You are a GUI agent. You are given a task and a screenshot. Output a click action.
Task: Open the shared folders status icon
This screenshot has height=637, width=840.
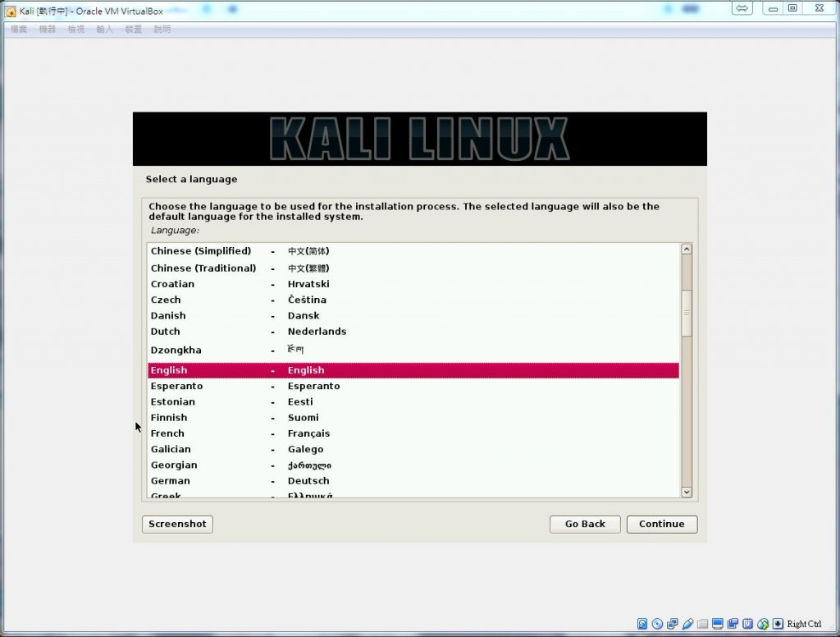pos(702,624)
